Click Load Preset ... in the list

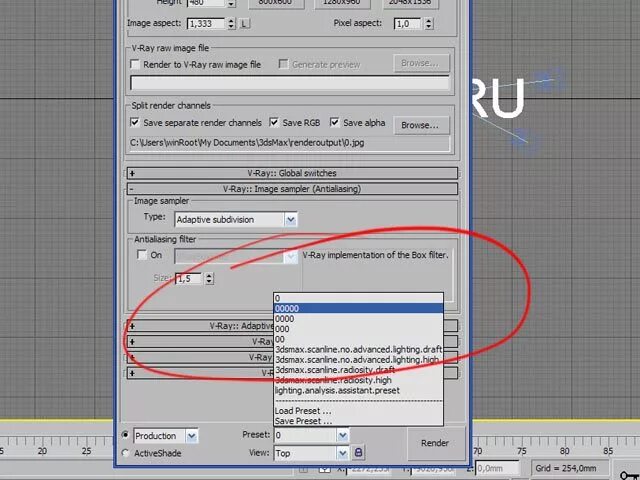coord(358,411)
